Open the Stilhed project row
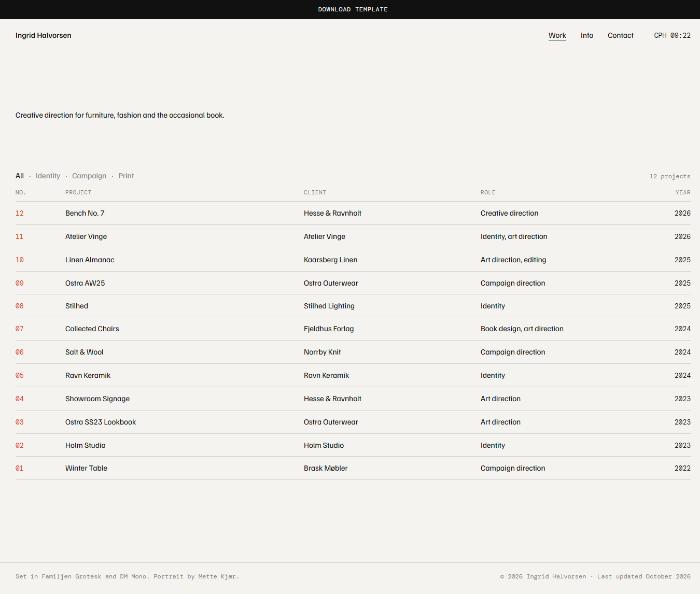Image resolution: width=700 pixels, height=594 pixels. 353,306
